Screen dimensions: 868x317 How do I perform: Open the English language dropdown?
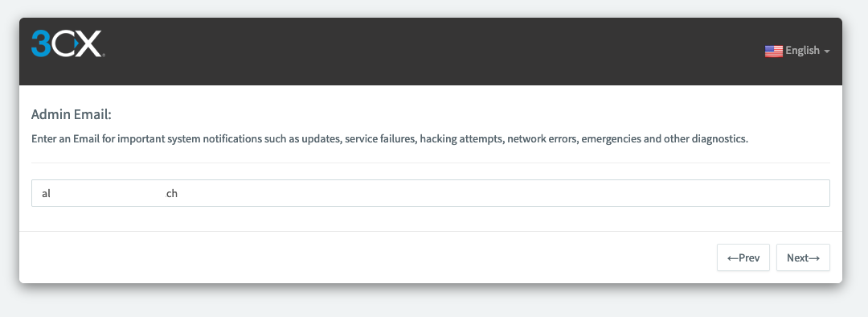(x=797, y=51)
